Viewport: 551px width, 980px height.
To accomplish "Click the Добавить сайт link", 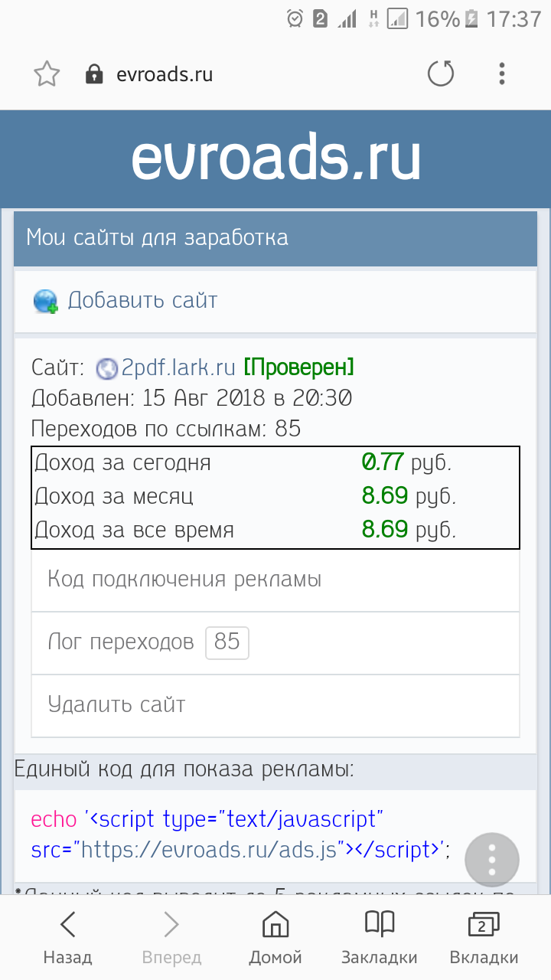I will [x=142, y=300].
